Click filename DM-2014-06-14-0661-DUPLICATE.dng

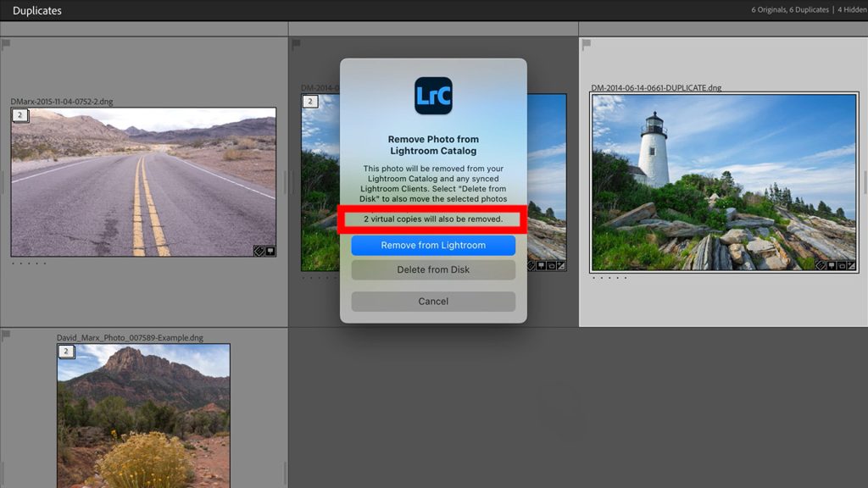[656, 88]
